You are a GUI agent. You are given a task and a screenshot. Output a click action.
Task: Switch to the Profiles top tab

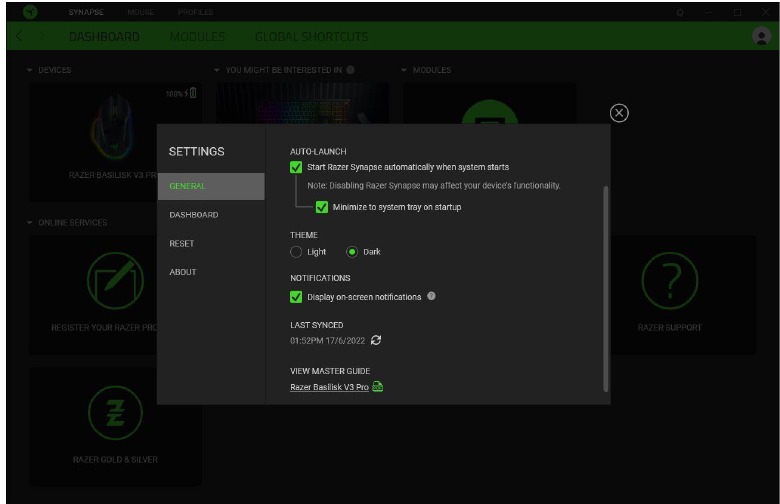(x=195, y=12)
